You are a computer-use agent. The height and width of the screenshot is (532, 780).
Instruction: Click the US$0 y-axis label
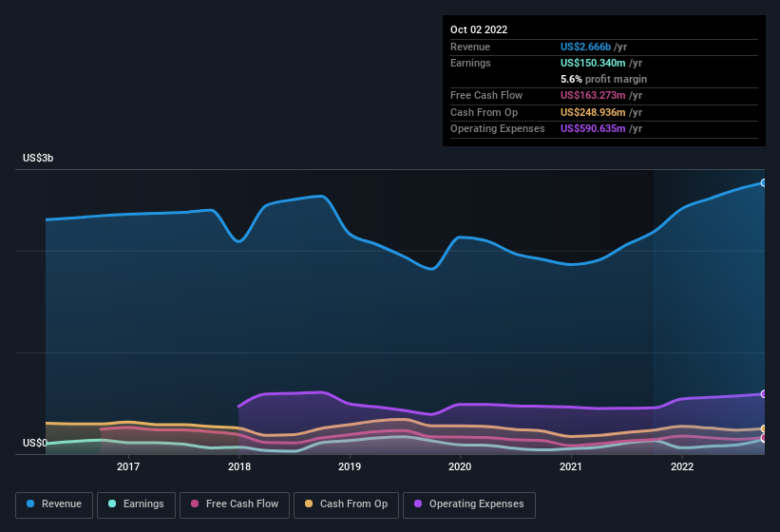35,443
